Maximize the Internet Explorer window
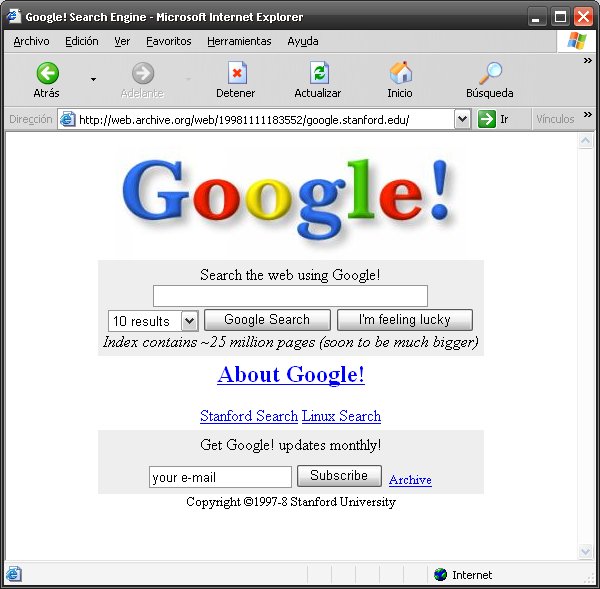 click(x=560, y=17)
